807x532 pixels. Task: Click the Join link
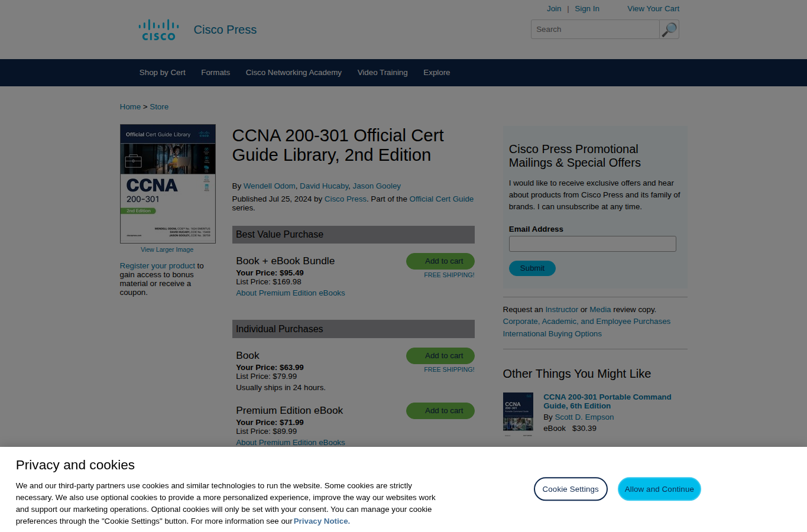tap(554, 9)
